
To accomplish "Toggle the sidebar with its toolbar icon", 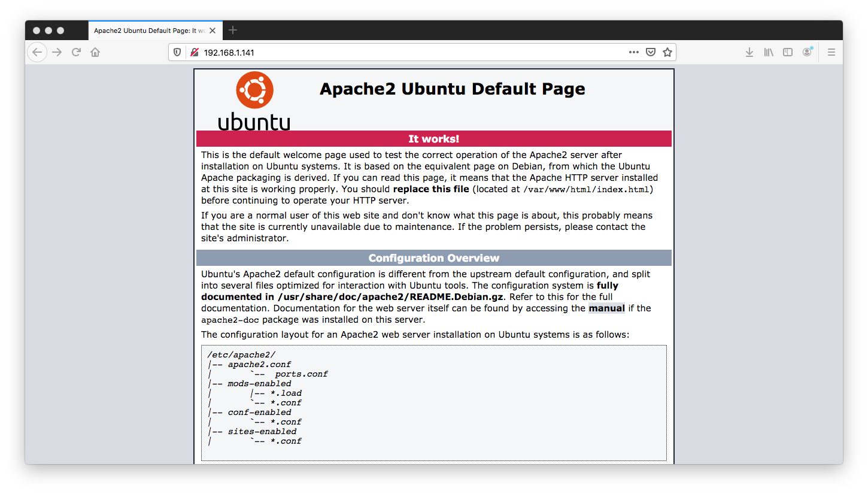I will (788, 52).
